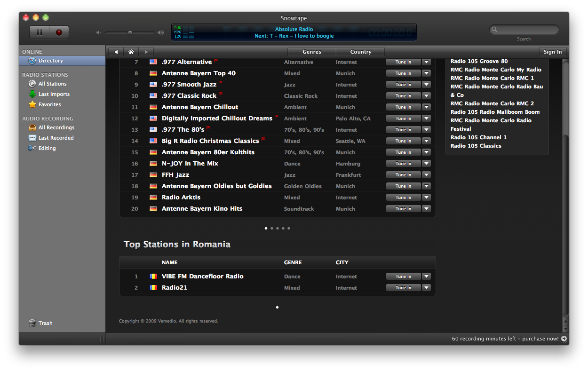Open Favorites in the sidebar
Viewport: 588px width, 371px height.
click(49, 104)
